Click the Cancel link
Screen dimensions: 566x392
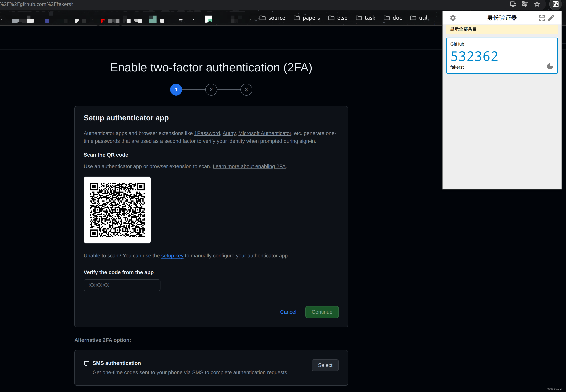(x=288, y=312)
